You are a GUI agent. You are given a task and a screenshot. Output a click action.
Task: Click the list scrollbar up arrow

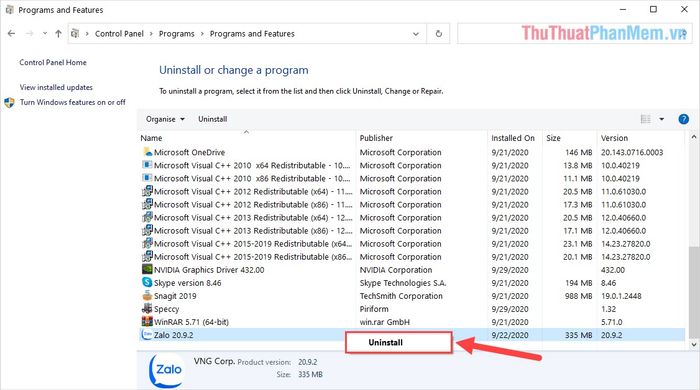[694, 137]
